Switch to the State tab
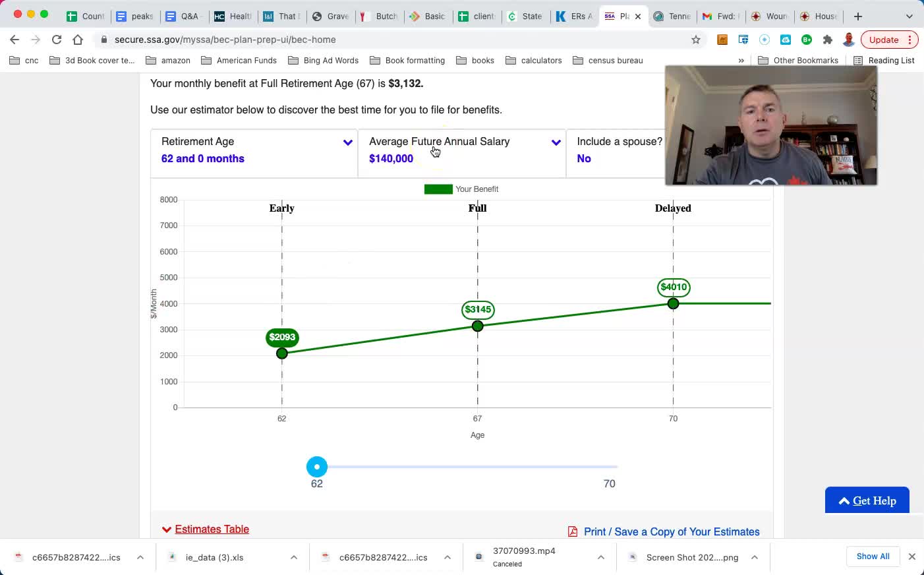The width and height of the screenshot is (924, 575). (x=525, y=16)
